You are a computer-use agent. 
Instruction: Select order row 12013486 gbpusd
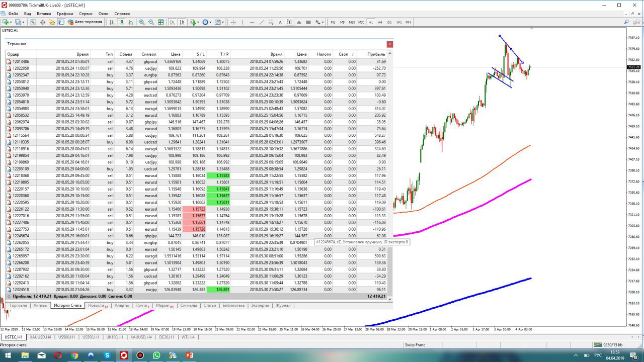click(196, 61)
